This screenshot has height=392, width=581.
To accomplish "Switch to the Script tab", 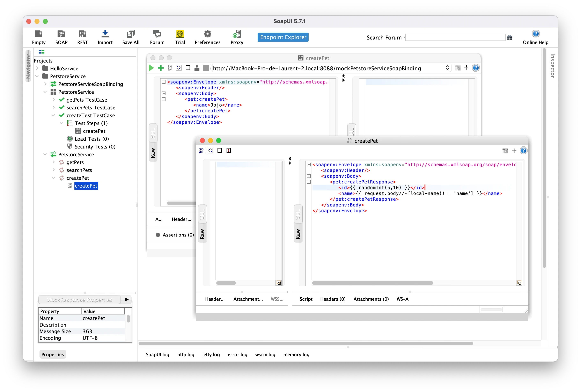I will pos(306,299).
